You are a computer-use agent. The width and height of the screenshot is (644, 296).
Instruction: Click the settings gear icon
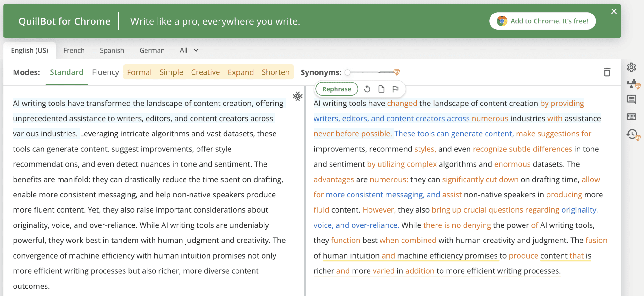[631, 67]
